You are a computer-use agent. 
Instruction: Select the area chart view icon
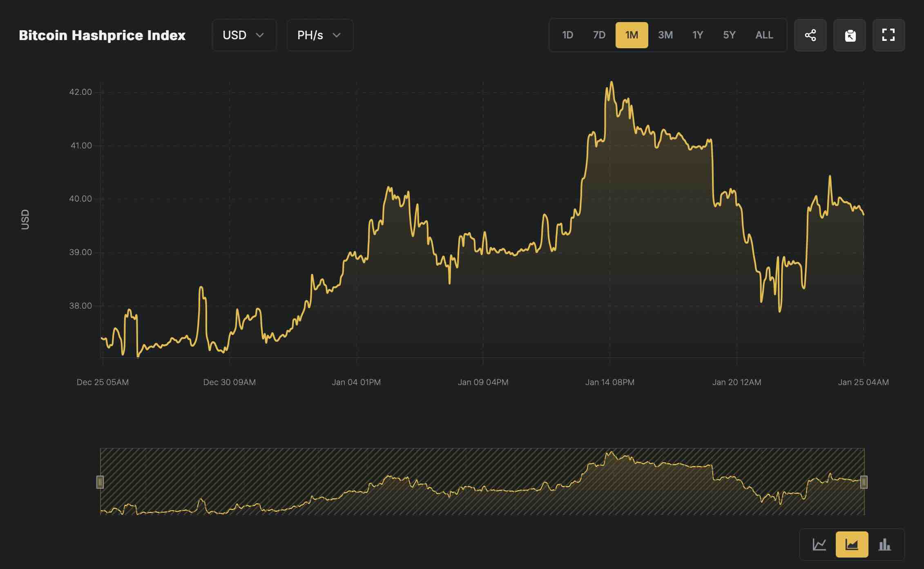[852, 544]
